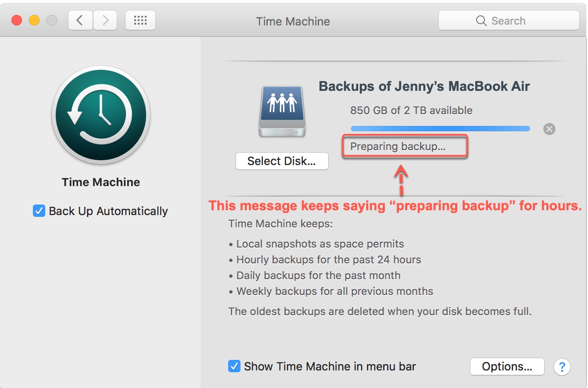Open the Show All preferences grid icon
The height and width of the screenshot is (388, 588).
(x=140, y=20)
